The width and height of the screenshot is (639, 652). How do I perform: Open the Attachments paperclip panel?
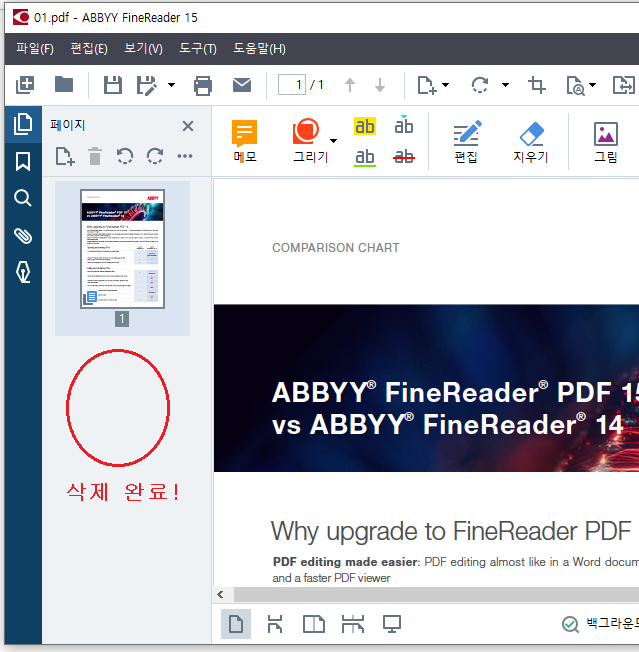23,236
